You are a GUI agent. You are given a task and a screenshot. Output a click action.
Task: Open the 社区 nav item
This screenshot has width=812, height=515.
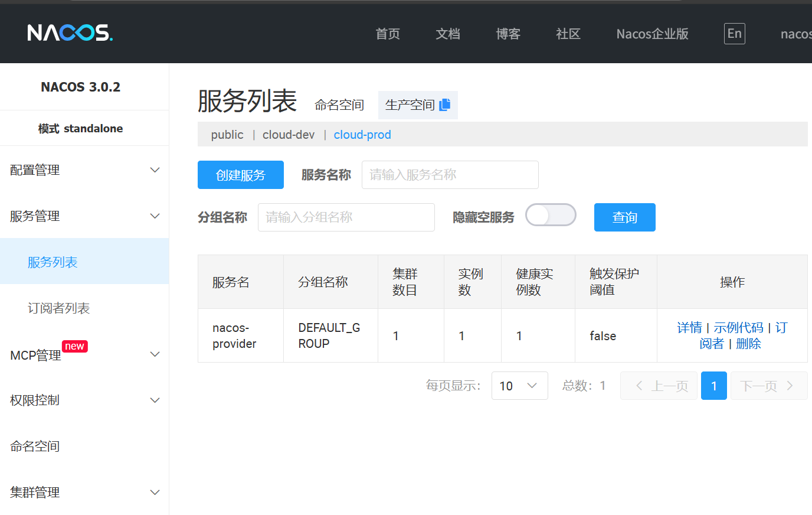click(x=568, y=34)
